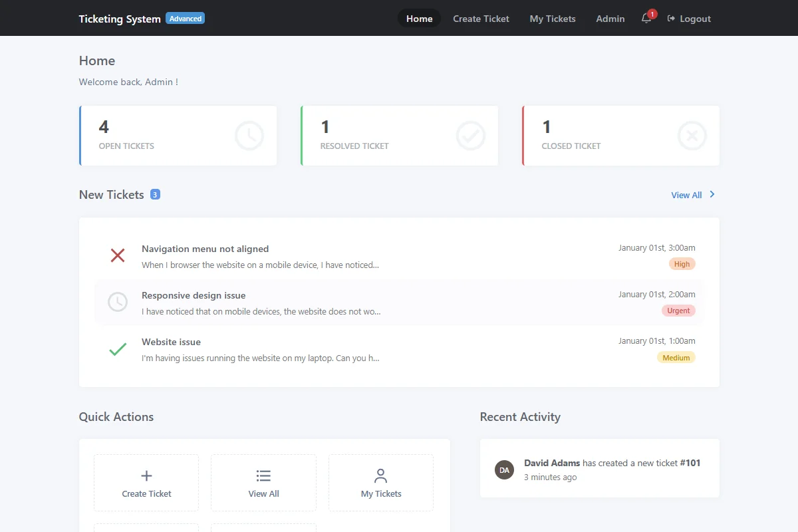This screenshot has width=798, height=532.
Task: Click the green check icon beside Website issue
Action: (x=118, y=348)
